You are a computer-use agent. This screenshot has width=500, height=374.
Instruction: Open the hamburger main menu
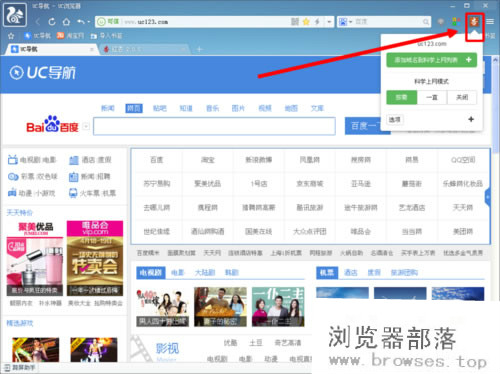[x=490, y=22]
